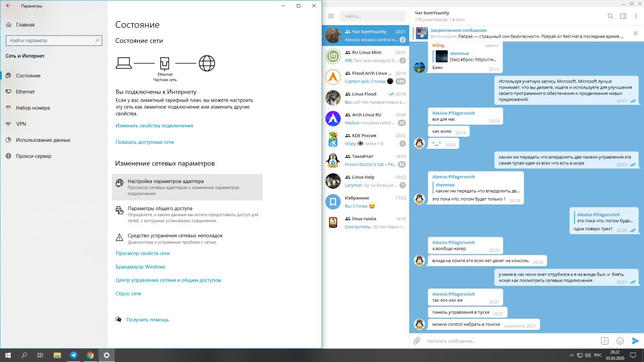Open Task View in the taskbar
644x362 pixels.
point(40,355)
